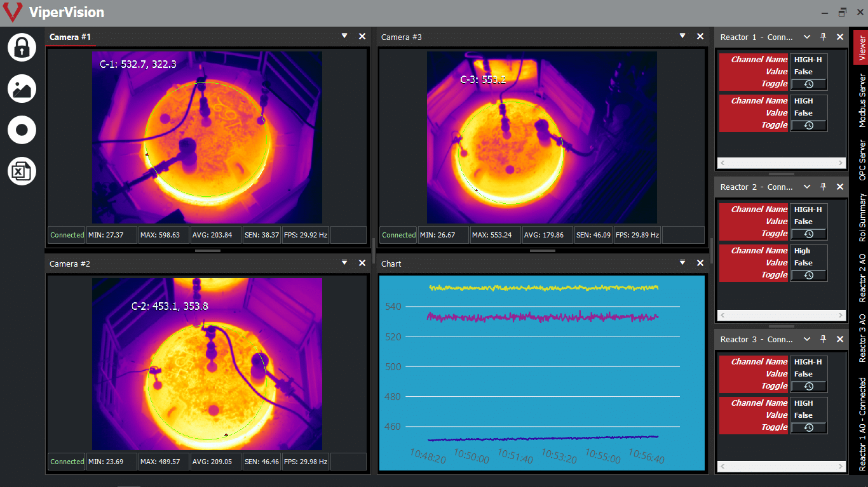Open the RoI Summary view
The image size is (868, 487).
[x=862, y=224]
